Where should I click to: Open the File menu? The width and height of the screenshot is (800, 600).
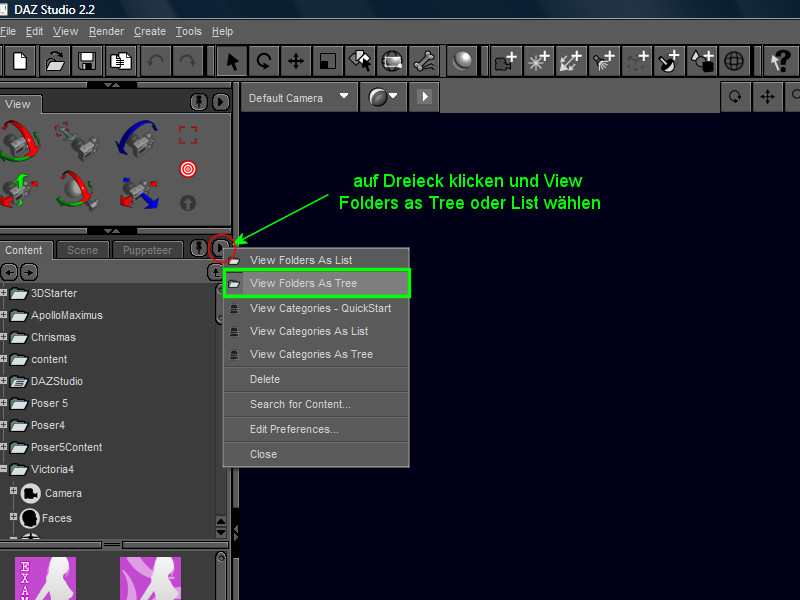click(8, 31)
